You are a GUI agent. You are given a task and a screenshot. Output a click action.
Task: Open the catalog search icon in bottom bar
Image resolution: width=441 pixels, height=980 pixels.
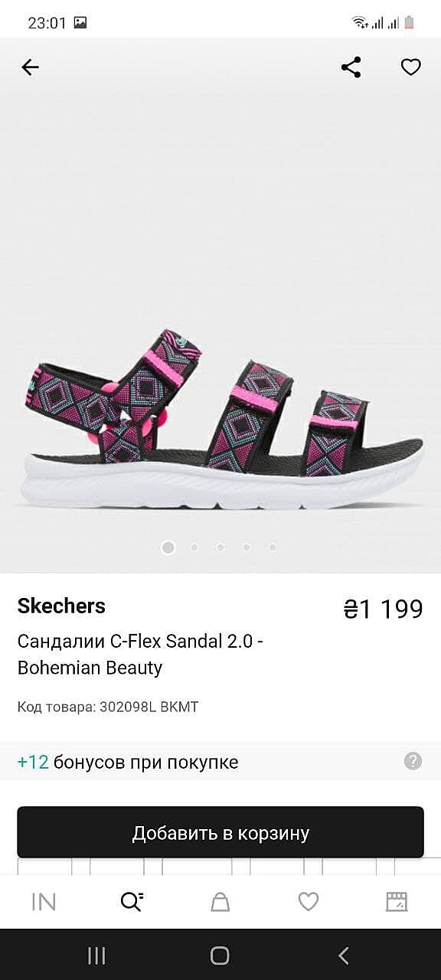(132, 902)
